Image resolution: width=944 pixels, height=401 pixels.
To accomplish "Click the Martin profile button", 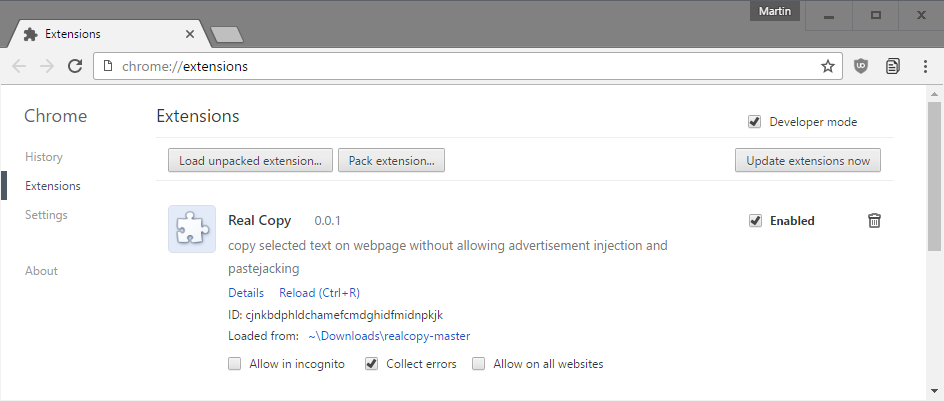I will point(774,11).
